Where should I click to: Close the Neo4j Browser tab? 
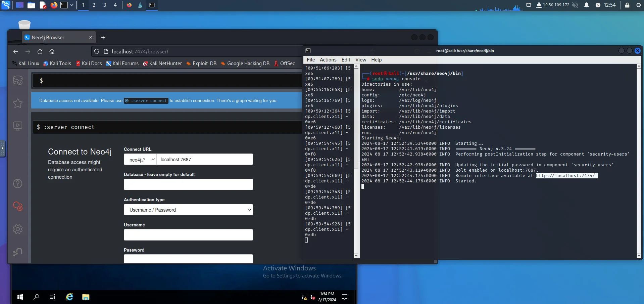click(x=91, y=37)
